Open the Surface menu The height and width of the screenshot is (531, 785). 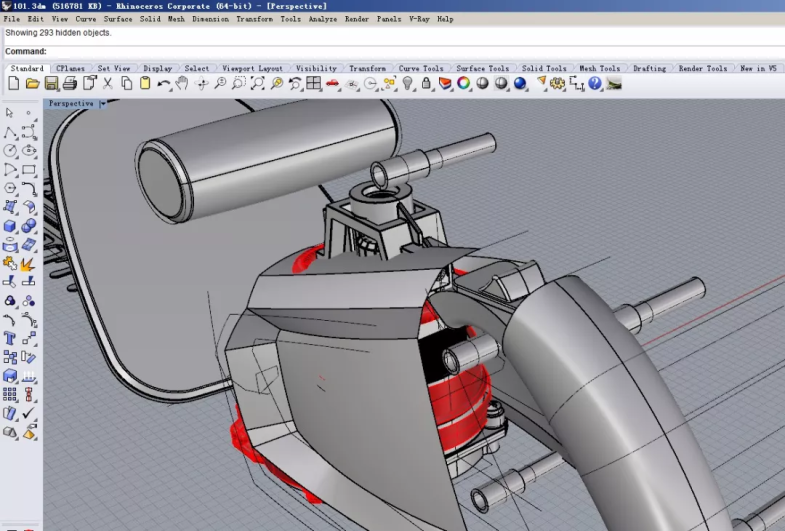tap(117, 19)
